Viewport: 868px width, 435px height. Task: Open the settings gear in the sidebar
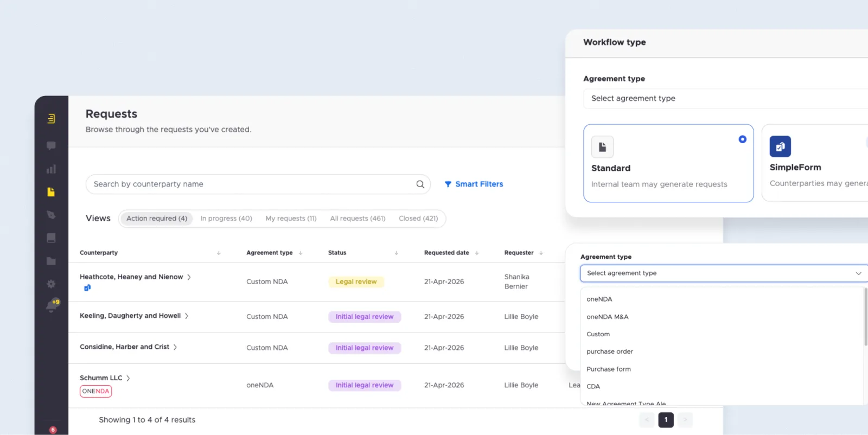51,284
